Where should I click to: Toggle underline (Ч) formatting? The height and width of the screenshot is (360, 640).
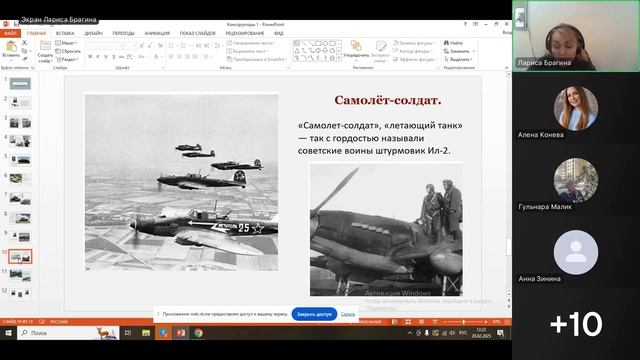106,57
